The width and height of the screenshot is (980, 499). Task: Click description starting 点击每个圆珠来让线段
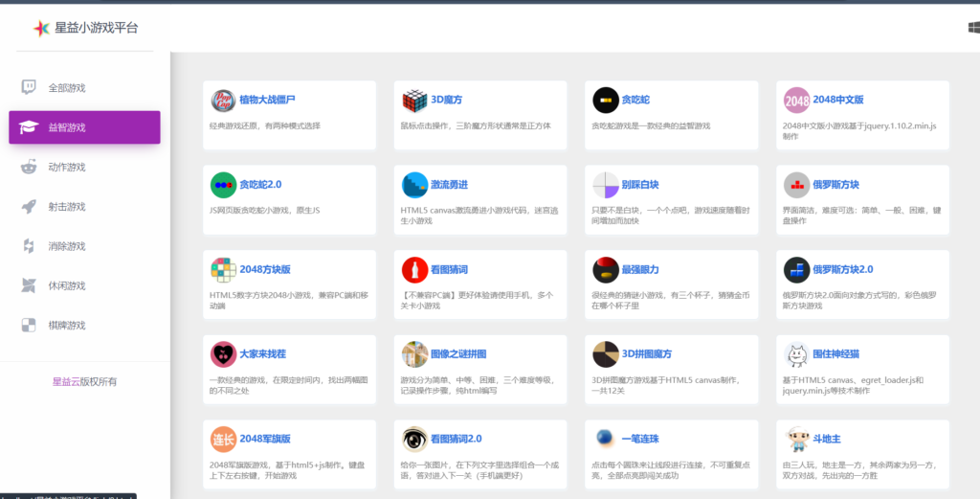(x=671, y=470)
